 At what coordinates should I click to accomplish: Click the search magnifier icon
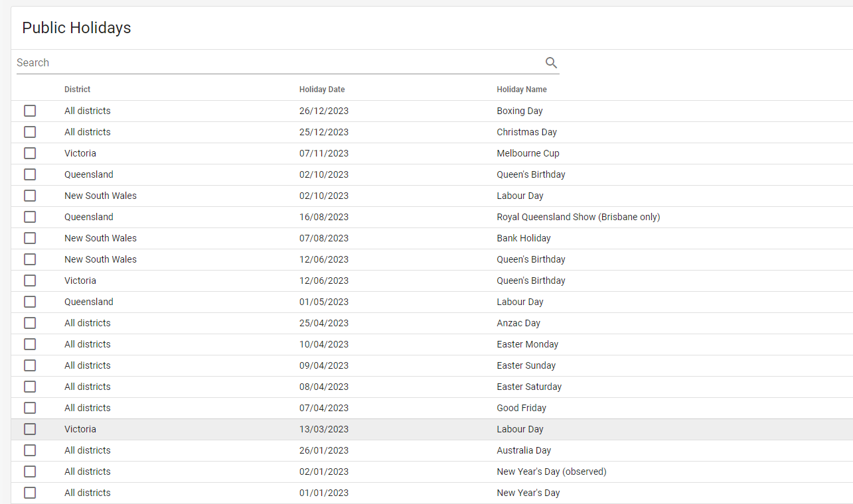tap(551, 63)
